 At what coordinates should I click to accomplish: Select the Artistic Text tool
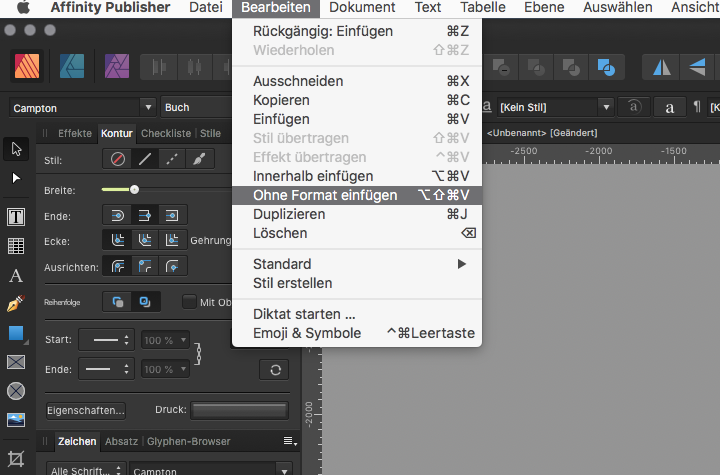pyautogui.click(x=16, y=276)
